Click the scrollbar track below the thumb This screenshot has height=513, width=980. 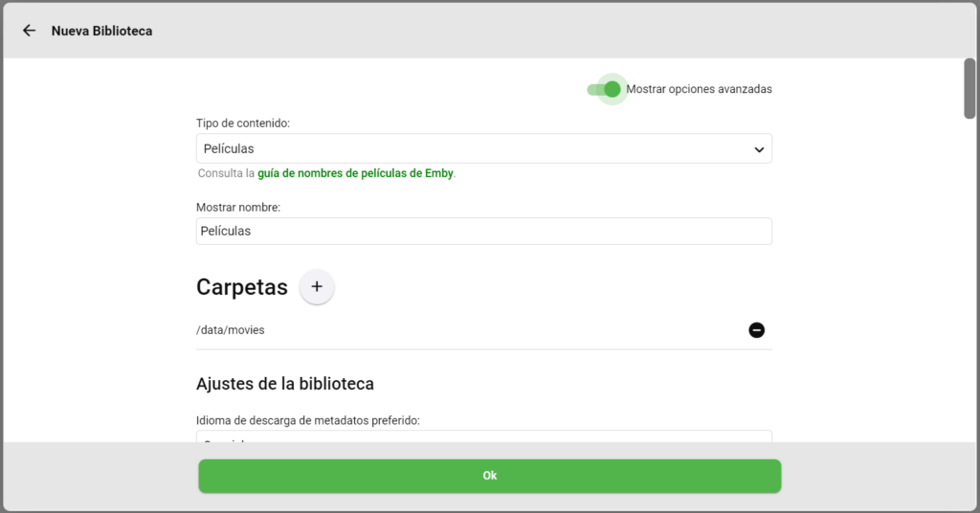click(x=969, y=287)
